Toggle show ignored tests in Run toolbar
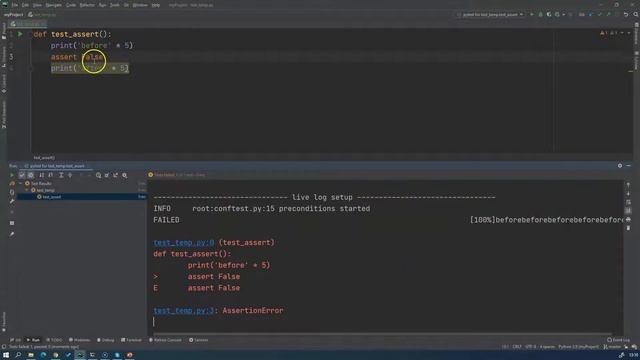The height and width of the screenshot is (360, 640). click(x=31, y=175)
